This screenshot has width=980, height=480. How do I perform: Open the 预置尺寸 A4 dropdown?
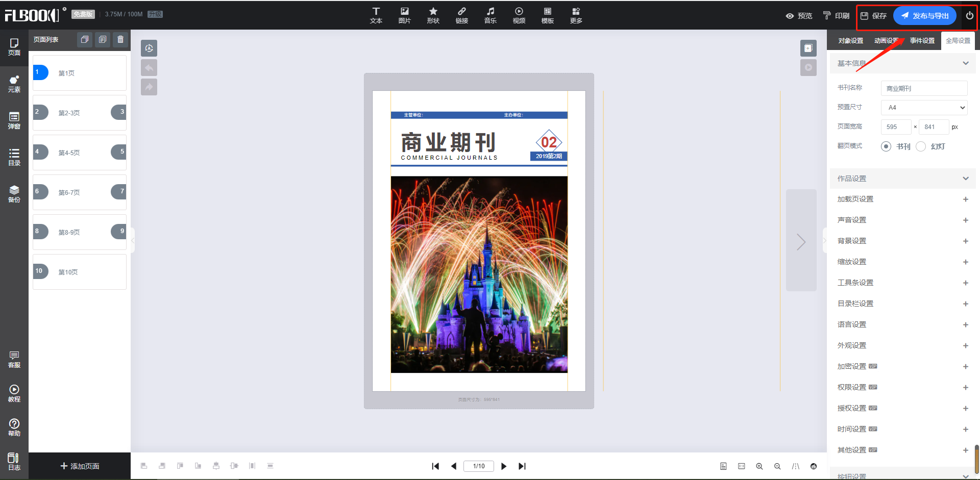[x=924, y=108]
